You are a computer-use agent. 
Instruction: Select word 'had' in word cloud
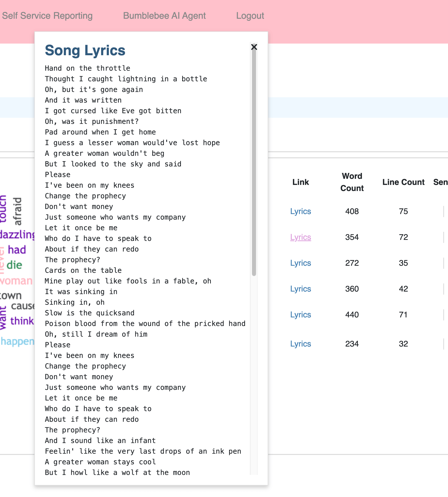click(17, 250)
